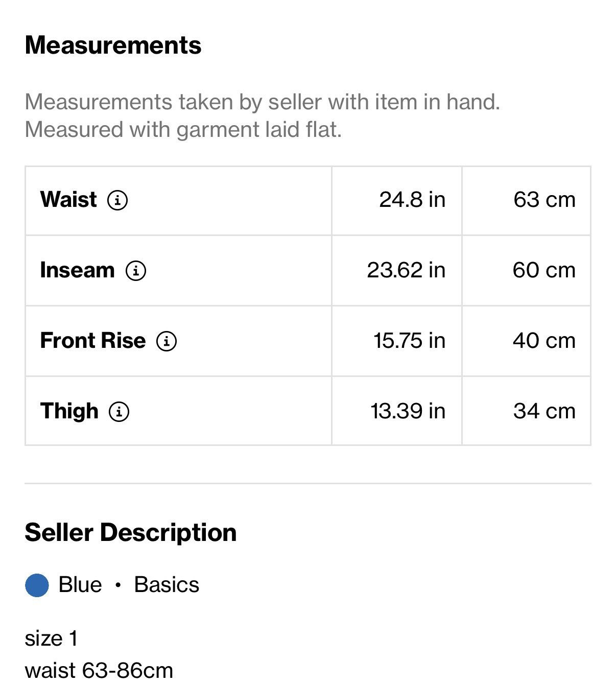This screenshot has width=616, height=685.
Task: Select the 60 cm inseam value
Action: pyautogui.click(x=544, y=270)
